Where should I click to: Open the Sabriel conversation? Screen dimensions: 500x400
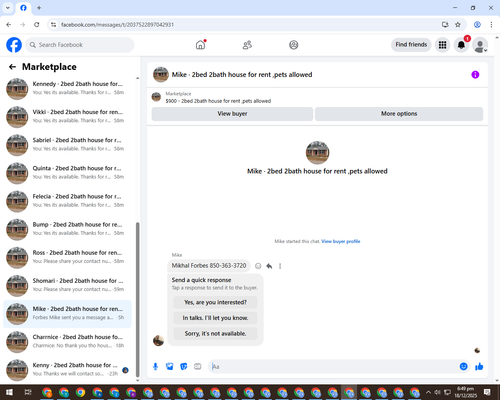pos(67,145)
